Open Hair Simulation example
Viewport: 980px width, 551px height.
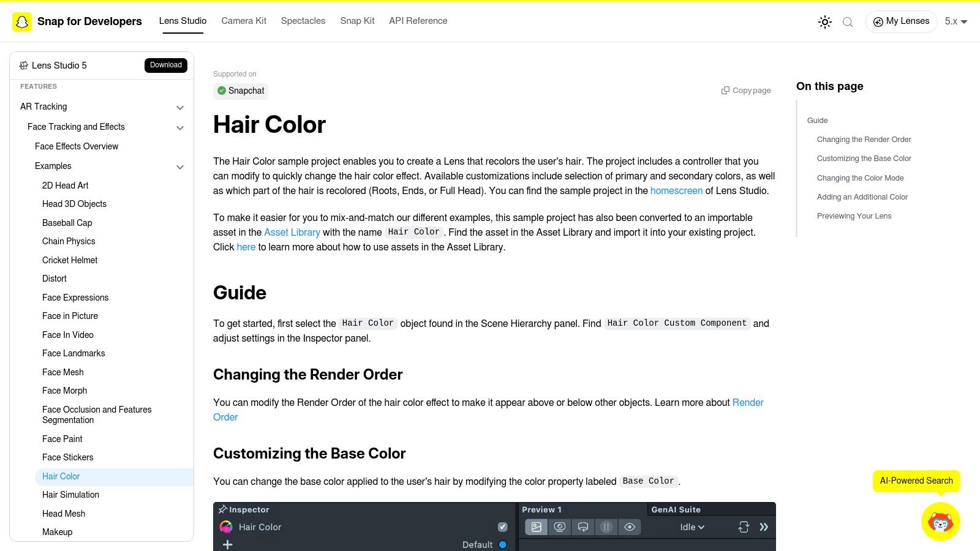click(70, 495)
